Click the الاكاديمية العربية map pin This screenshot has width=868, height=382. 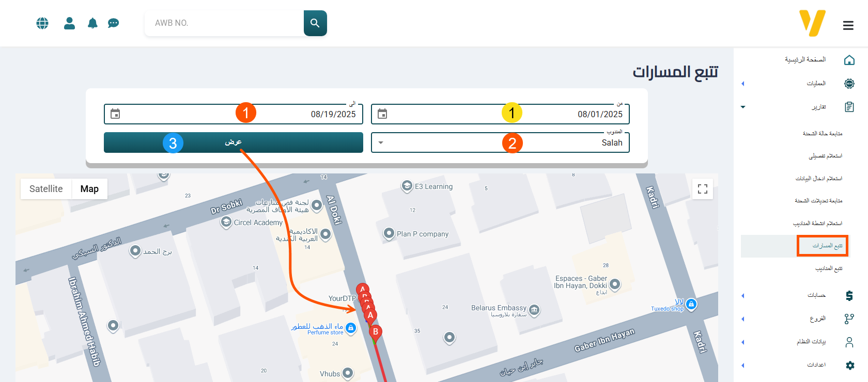pos(326,234)
